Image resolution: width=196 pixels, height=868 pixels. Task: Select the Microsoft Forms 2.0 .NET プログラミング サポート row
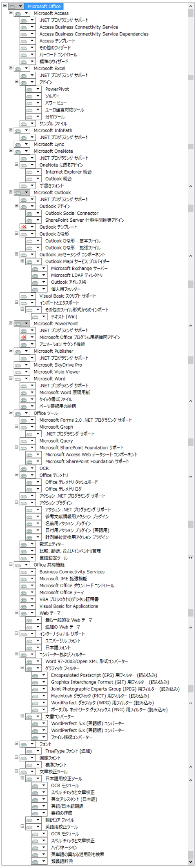click(x=86, y=420)
